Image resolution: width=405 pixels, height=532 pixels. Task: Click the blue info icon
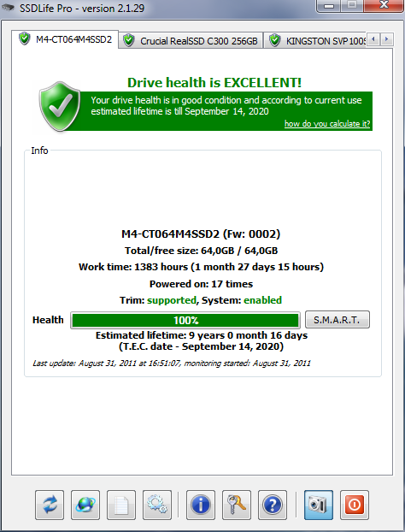point(201,505)
